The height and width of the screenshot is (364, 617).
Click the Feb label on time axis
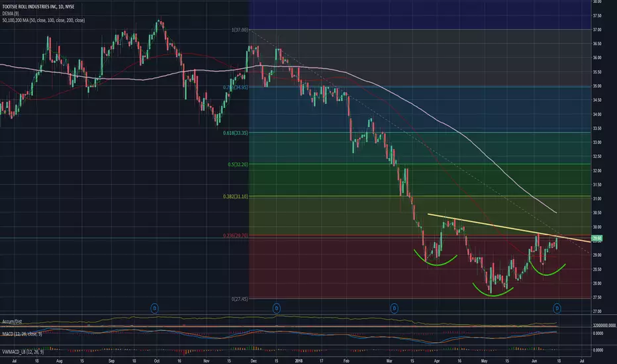346,361
